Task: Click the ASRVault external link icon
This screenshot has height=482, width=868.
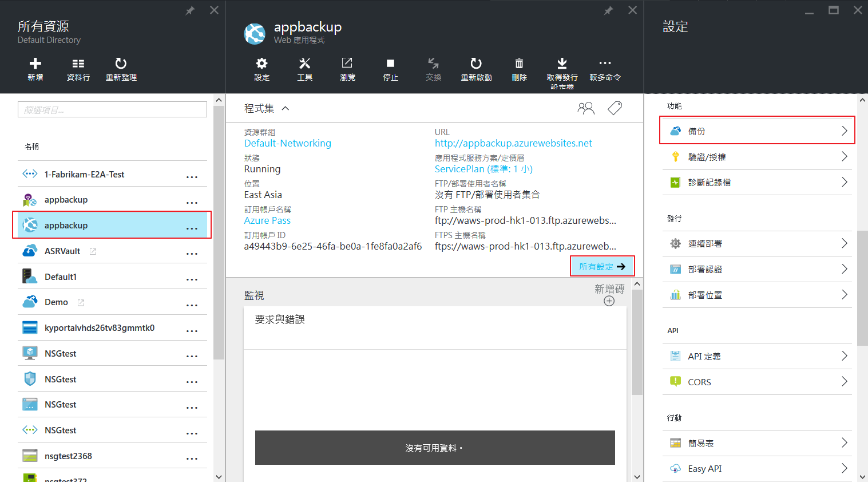Action: (93, 251)
